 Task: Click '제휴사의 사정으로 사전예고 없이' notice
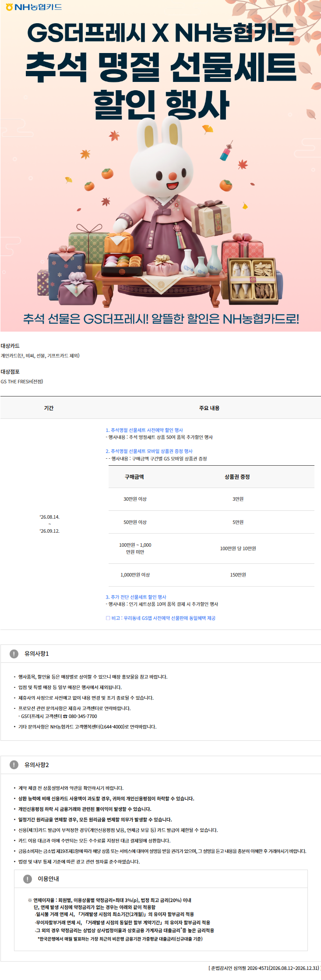point(86,698)
